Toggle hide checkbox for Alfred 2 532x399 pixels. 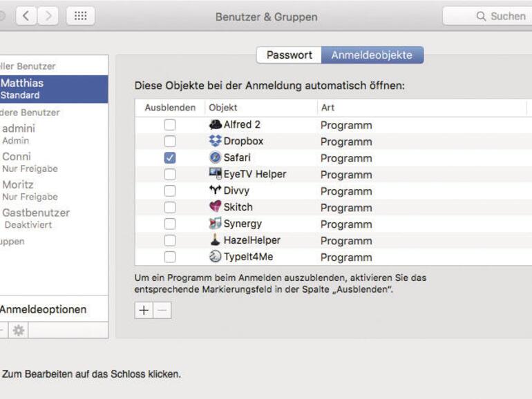click(x=170, y=125)
